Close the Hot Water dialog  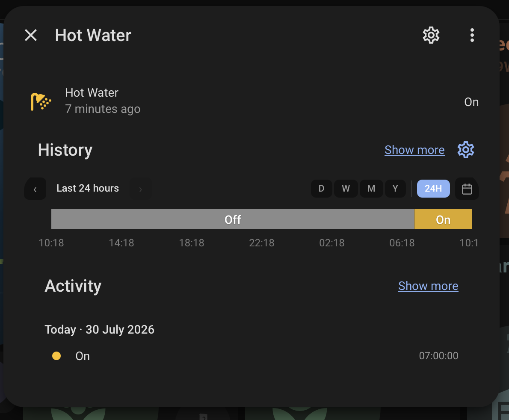pyautogui.click(x=31, y=35)
